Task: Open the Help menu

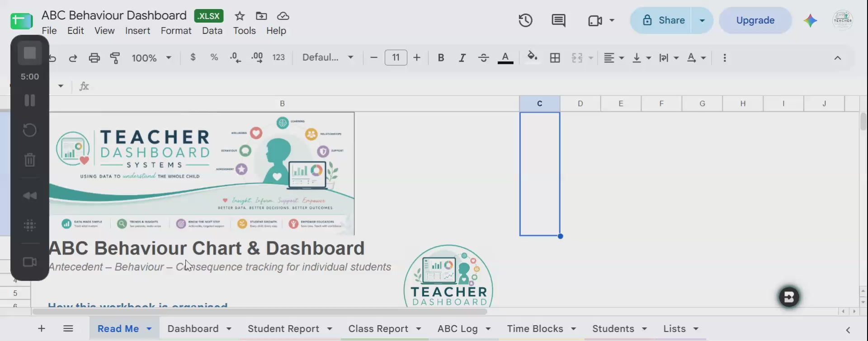Action: coord(276,31)
